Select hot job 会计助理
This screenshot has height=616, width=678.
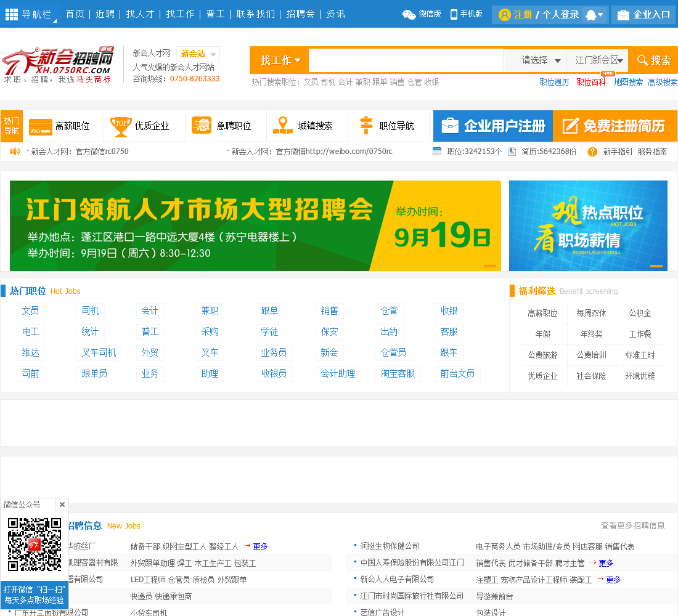pyautogui.click(x=338, y=373)
